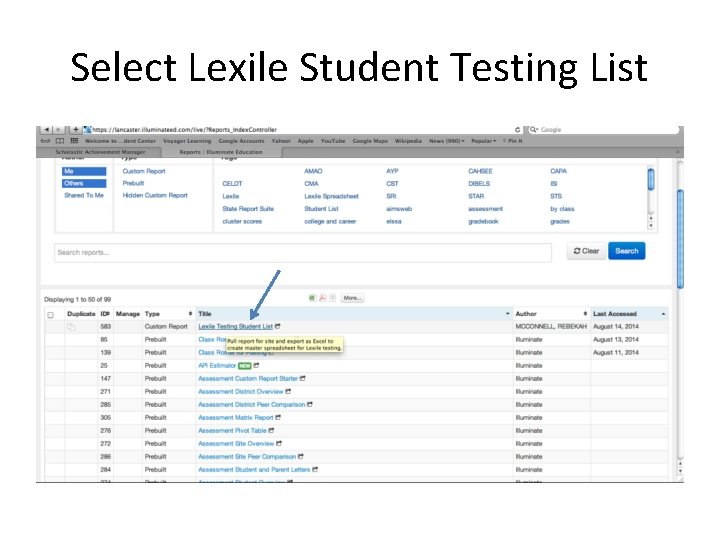
Task: Toggle the select-all checkbox in table header
Action: [51, 315]
